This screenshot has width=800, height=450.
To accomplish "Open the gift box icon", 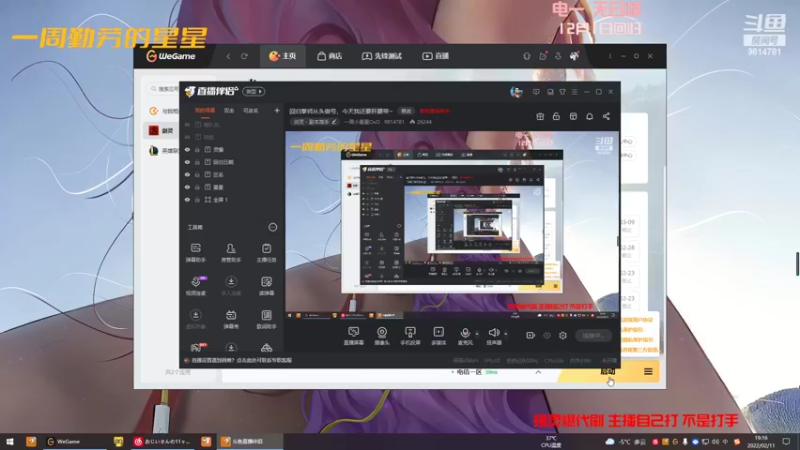I will click(x=540, y=116).
